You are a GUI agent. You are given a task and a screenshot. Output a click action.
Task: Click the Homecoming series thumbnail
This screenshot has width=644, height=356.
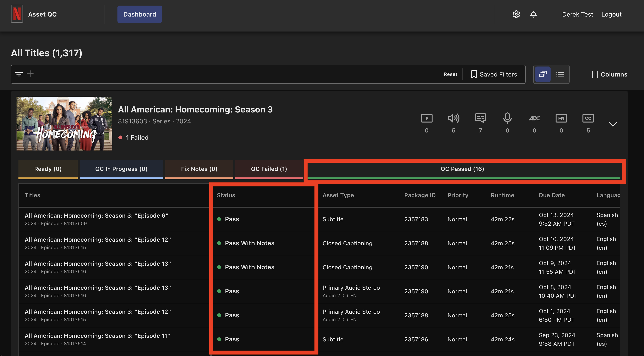(64, 123)
